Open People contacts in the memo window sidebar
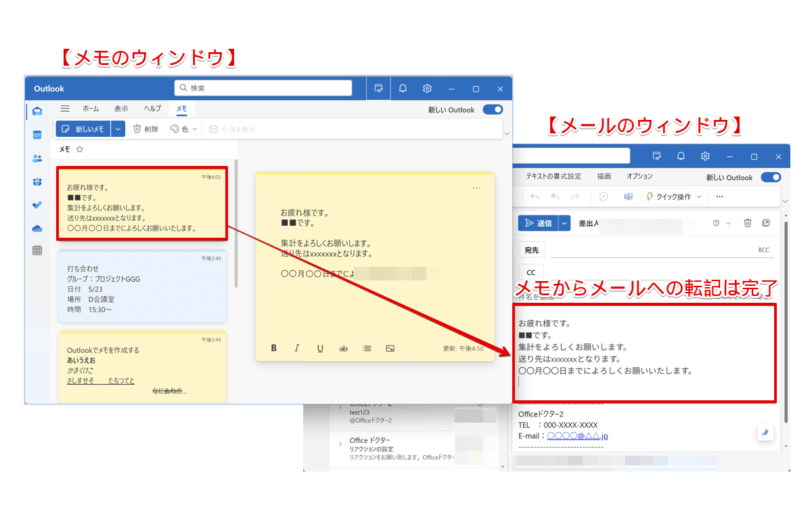812x508 pixels. click(37, 158)
